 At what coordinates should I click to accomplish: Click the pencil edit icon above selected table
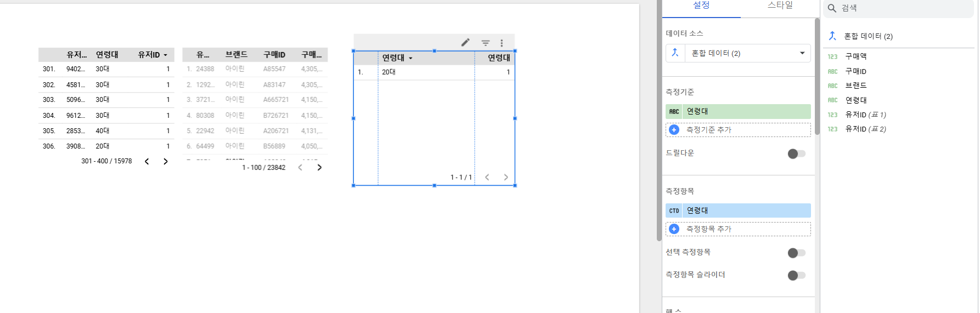[x=465, y=42]
